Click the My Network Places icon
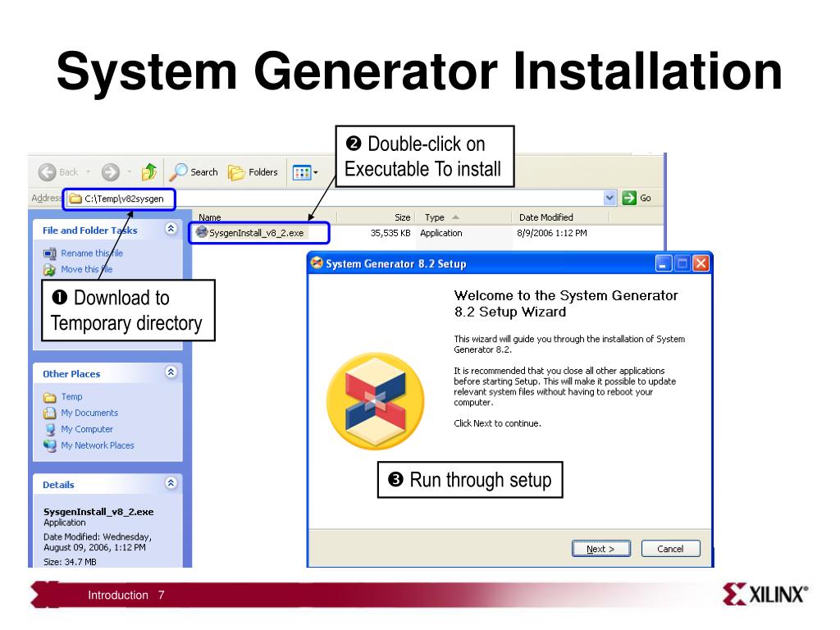The image size is (840, 630). [x=50, y=445]
